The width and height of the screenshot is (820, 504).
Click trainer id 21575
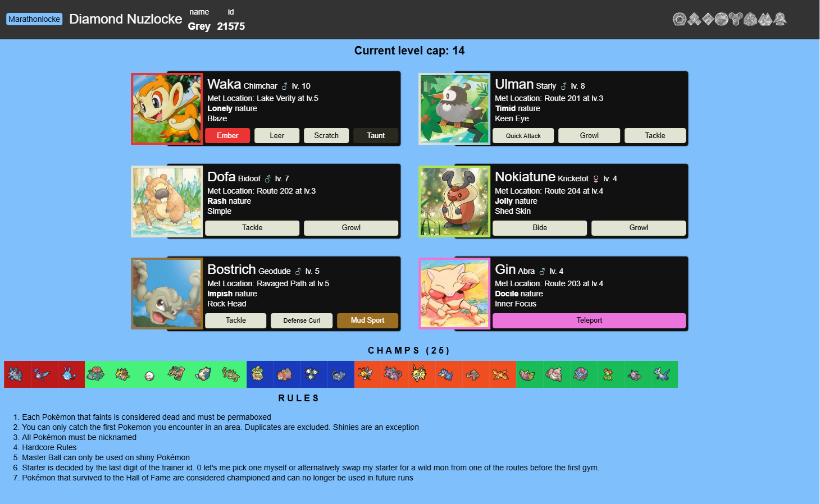point(231,26)
